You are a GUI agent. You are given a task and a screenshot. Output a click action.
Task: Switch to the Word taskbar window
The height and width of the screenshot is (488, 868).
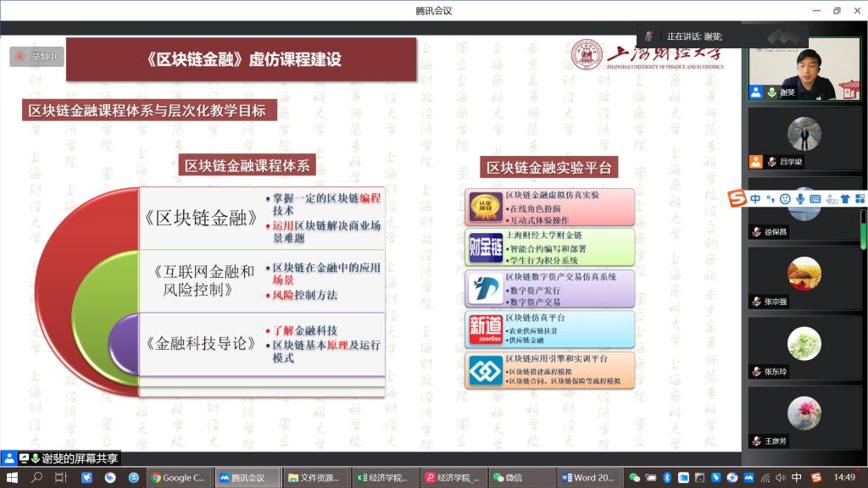point(588,478)
